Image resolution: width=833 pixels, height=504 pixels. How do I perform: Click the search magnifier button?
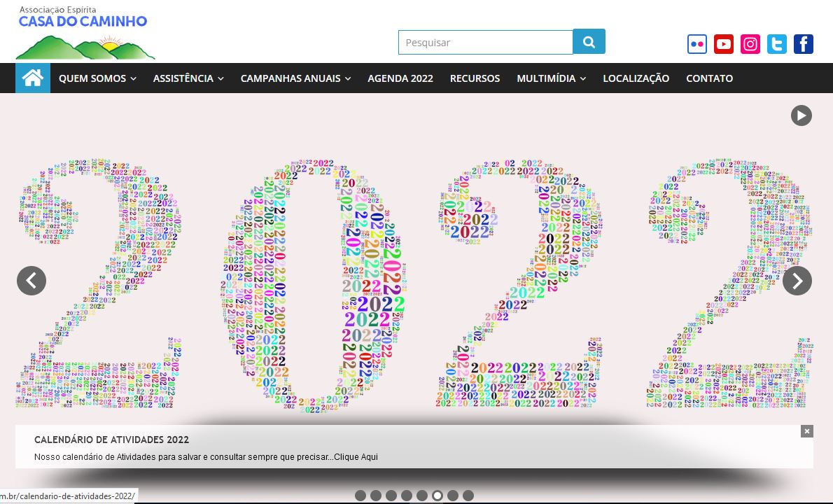coord(589,42)
